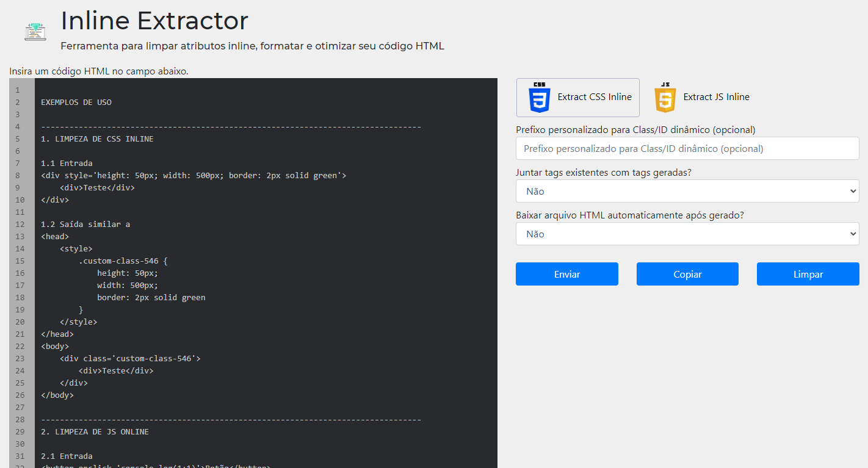
Task: Open the 'Juntar tags existentes' dropdown
Action: 687,191
